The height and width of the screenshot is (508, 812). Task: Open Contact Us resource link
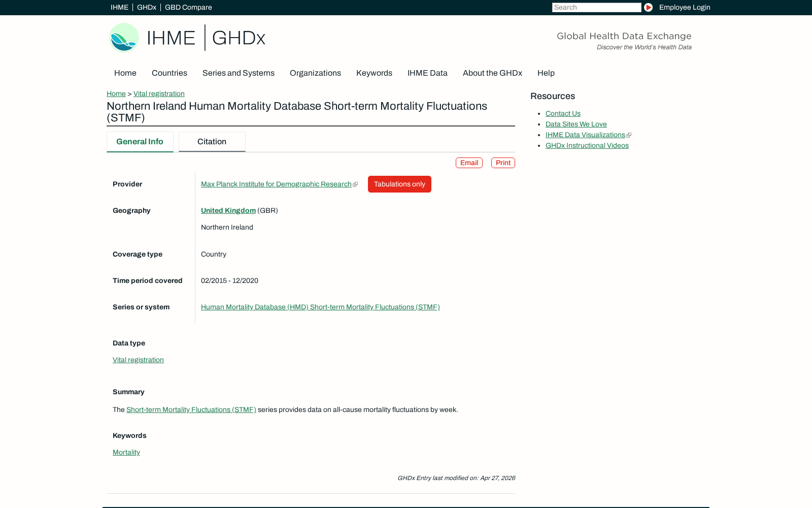pyautogui.click(x=563, y=113)
